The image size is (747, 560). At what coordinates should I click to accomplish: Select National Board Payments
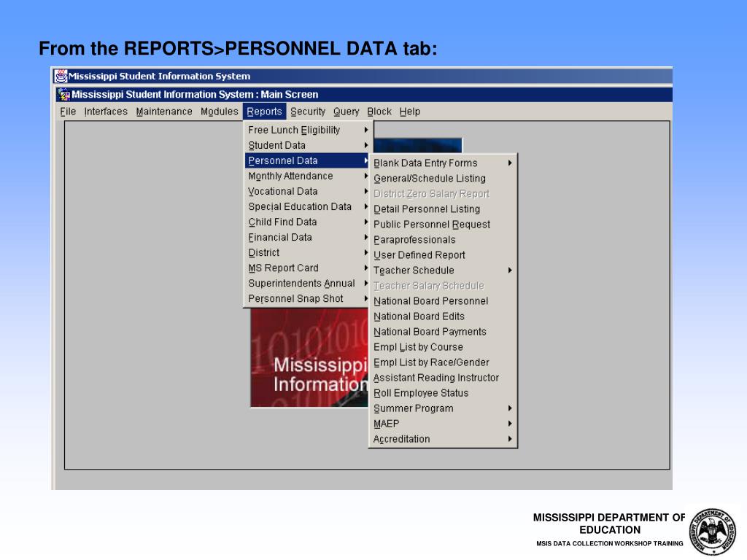tap(443, 332)
